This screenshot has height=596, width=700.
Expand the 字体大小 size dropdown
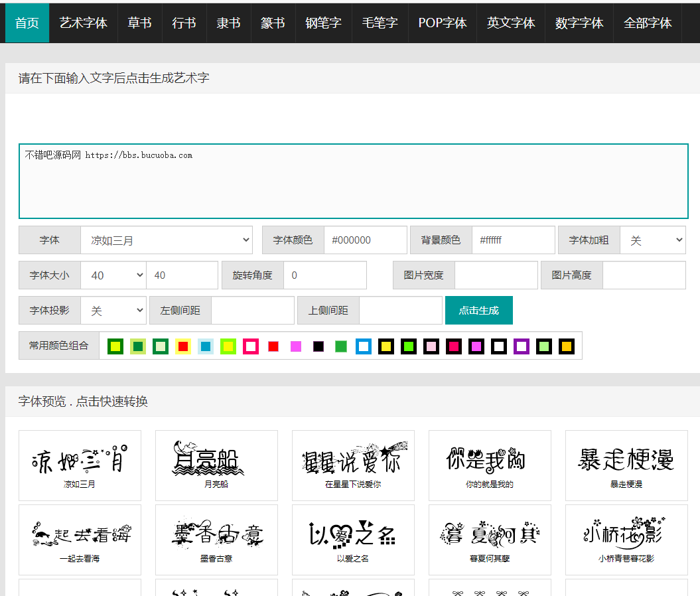click(113, 275)
